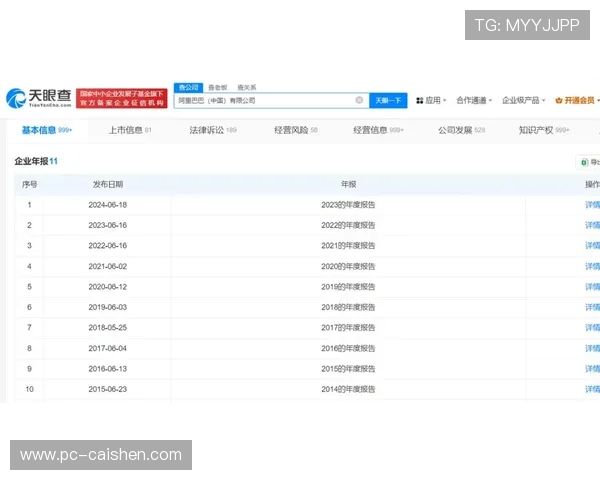Click the 2017的年度报告 cell
This screenshot has width=600, height=480.
pos(348,328)
